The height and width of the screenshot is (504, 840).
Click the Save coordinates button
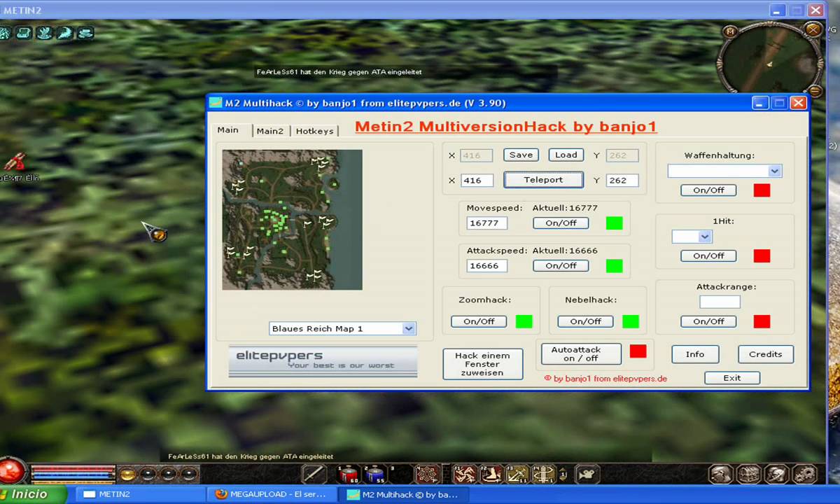click(521, 155)
